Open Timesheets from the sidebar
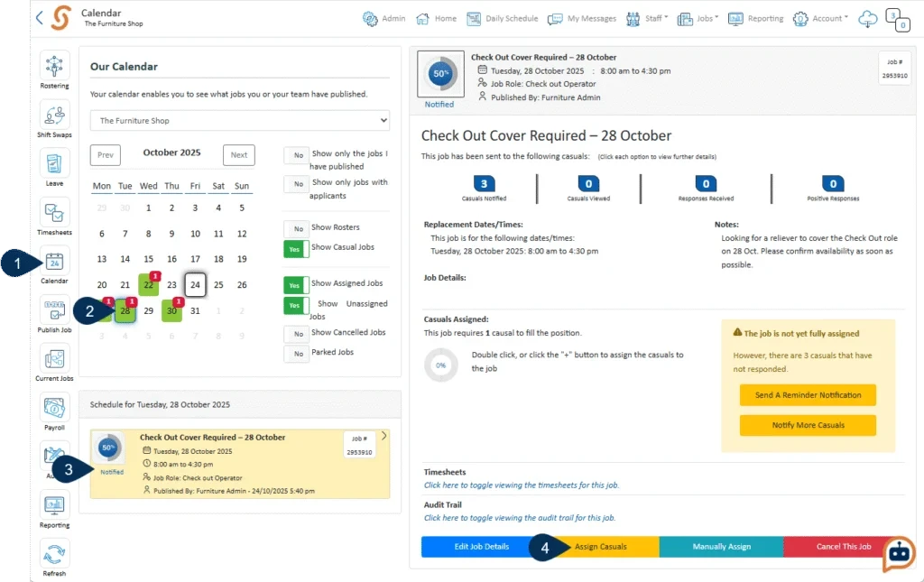This screenshot has height=582, width=924. coord(54,213)
